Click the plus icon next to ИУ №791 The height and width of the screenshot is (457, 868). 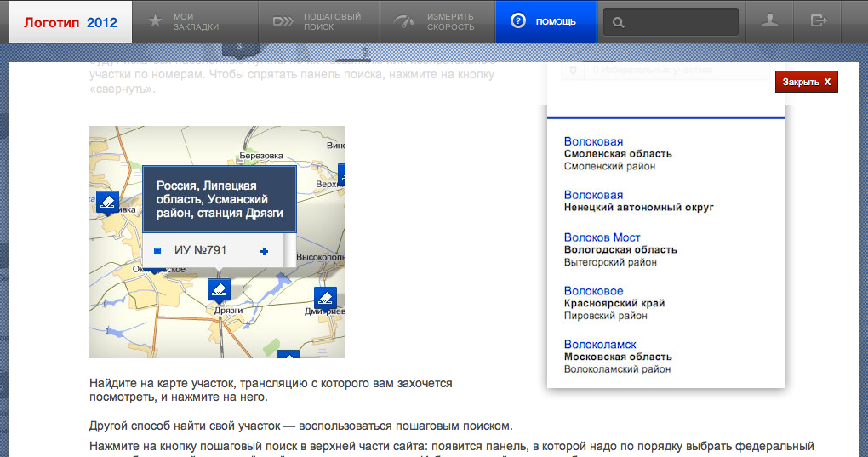pyautogui.click(x=264, y=251)
